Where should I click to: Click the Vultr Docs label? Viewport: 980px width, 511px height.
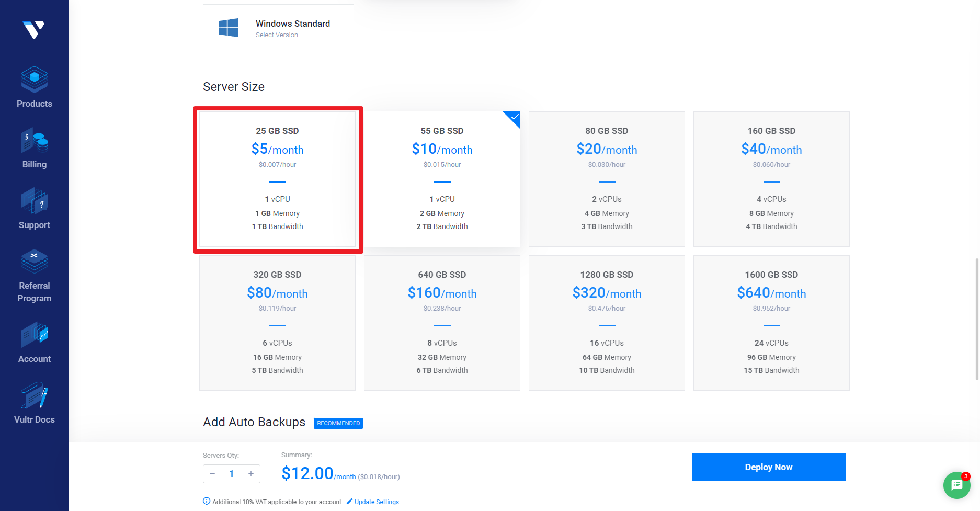pos(35,419)
